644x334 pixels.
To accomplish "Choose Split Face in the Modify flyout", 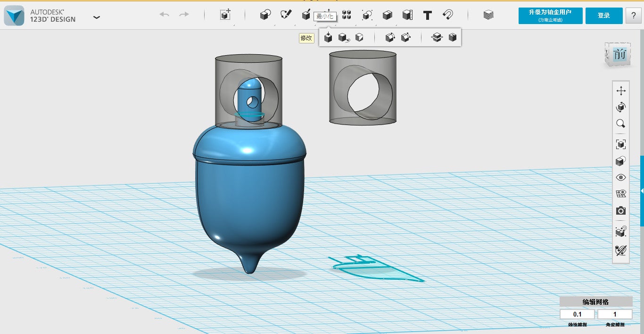I will click(359, 37).
